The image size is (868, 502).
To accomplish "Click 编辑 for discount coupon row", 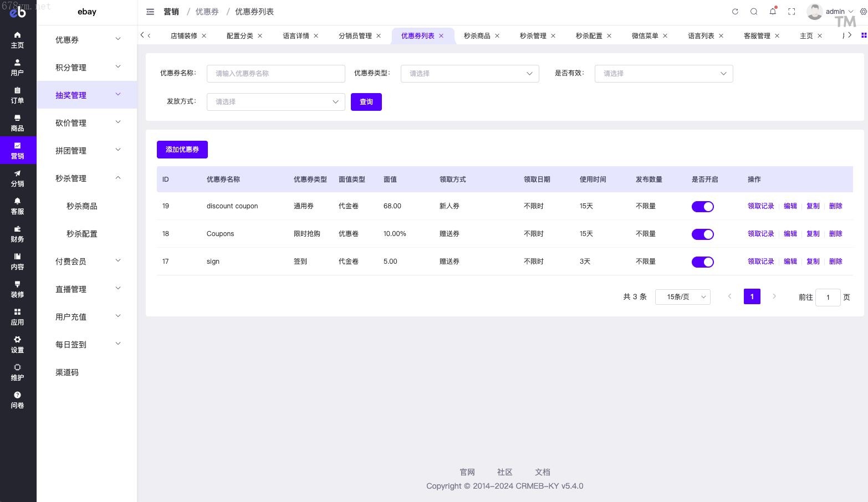I will click(x=790, y=206).
